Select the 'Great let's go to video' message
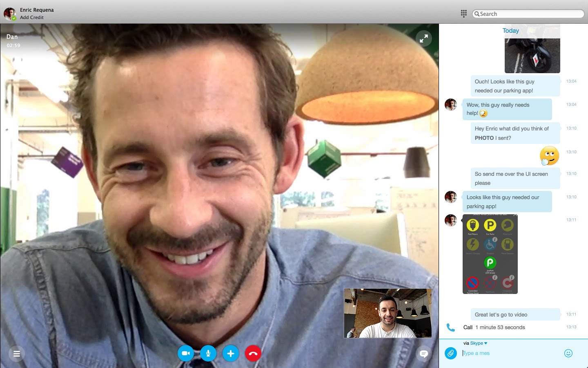Viewport: 588px width, 368px height. (501, 314)
